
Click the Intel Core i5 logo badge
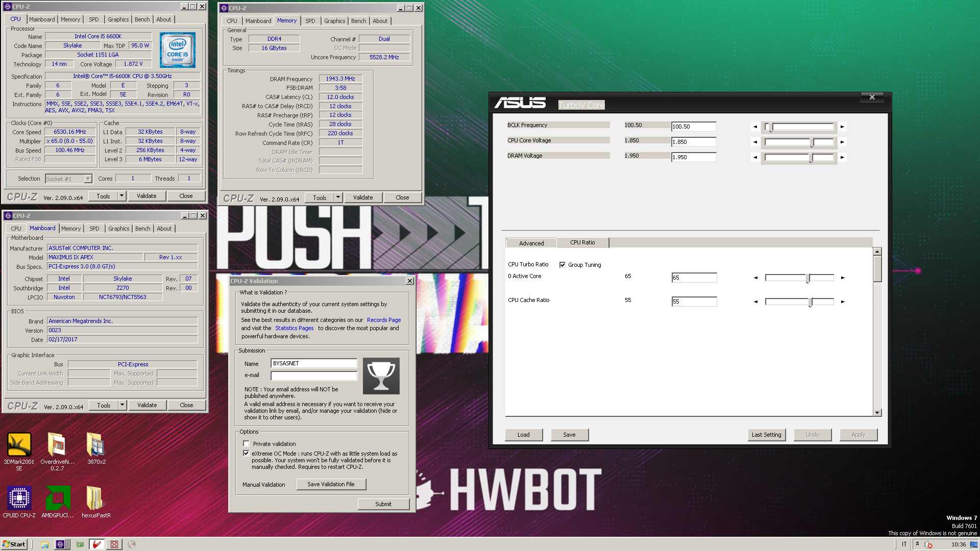178,50
